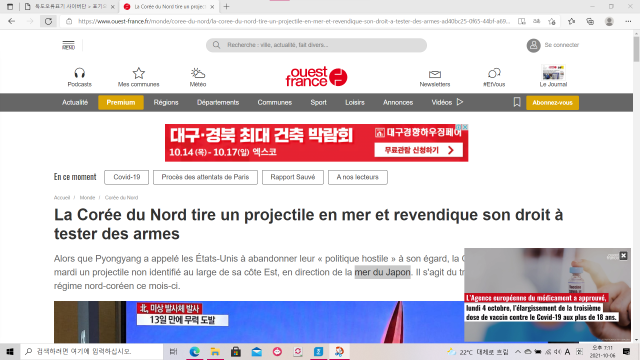Click the A nos lecteurs button

click(358, 177)
